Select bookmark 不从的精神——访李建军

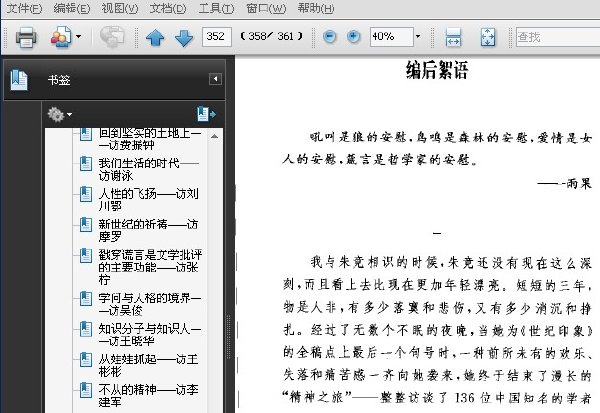click(x=148, y=396)
